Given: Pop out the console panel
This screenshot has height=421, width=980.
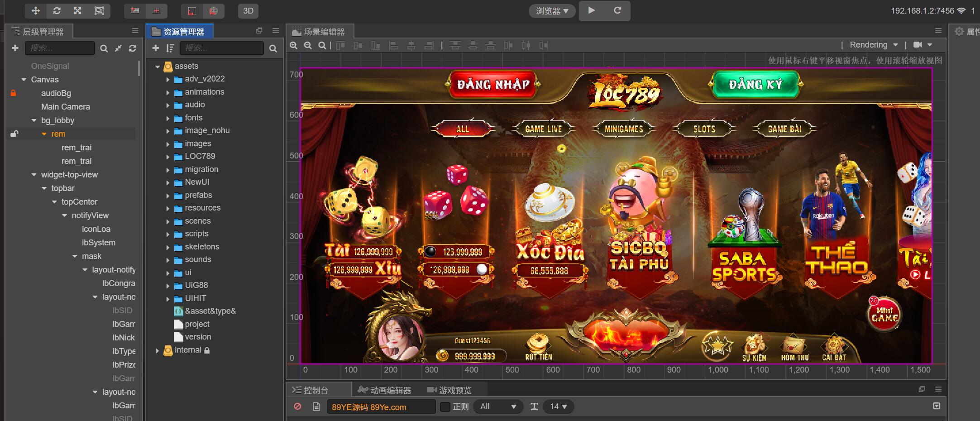Looking at the screenshot, I should tap(922, 389).
